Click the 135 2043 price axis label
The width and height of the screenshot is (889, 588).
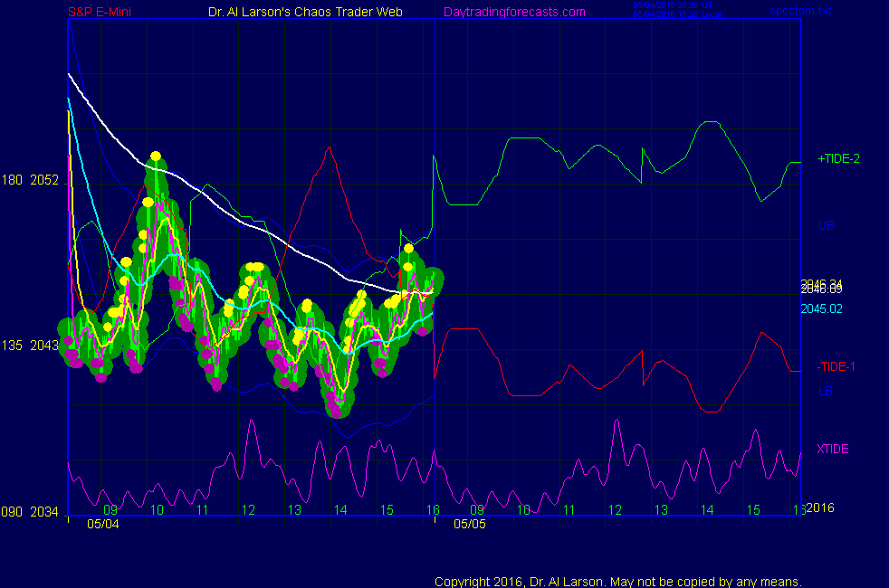[30, 346]
